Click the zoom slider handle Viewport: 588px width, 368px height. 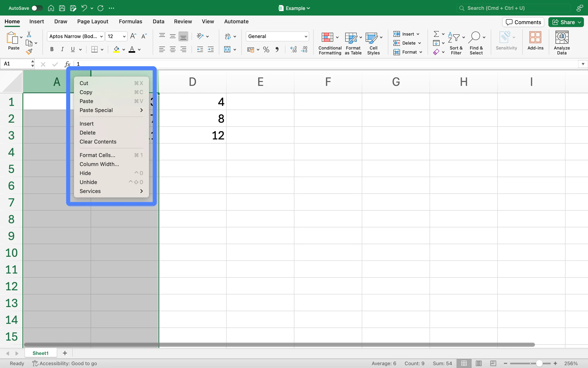[x=539, y=363]
